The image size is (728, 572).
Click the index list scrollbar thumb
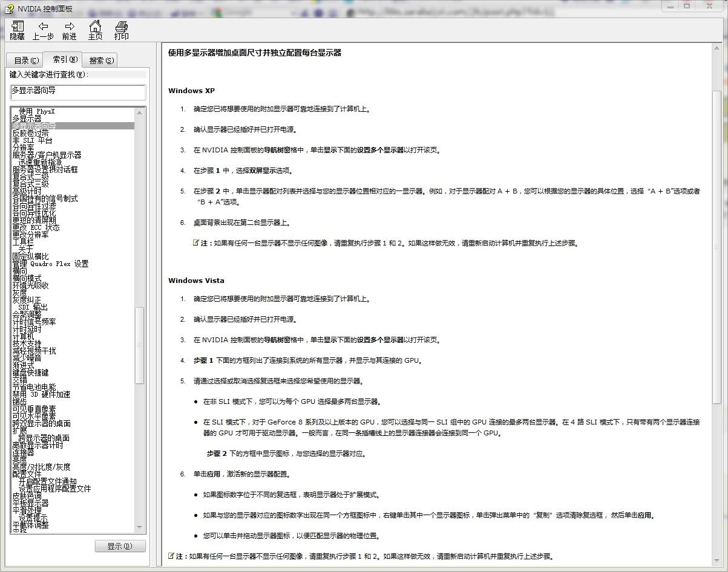[140, 345]
